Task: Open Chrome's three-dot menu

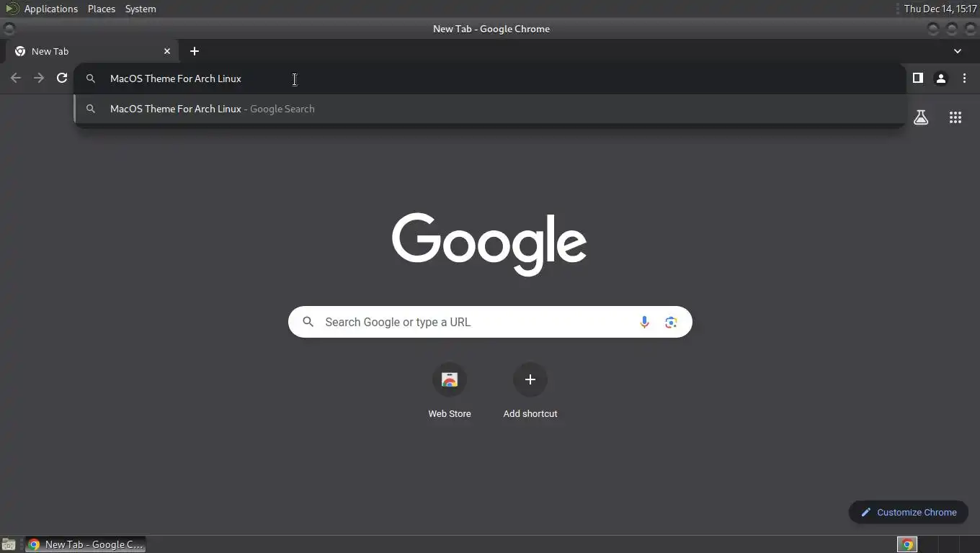Action: (x=964, y=78)
